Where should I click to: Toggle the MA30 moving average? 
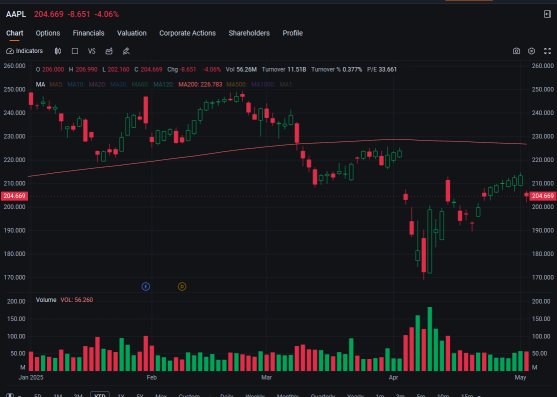point(119,85)
